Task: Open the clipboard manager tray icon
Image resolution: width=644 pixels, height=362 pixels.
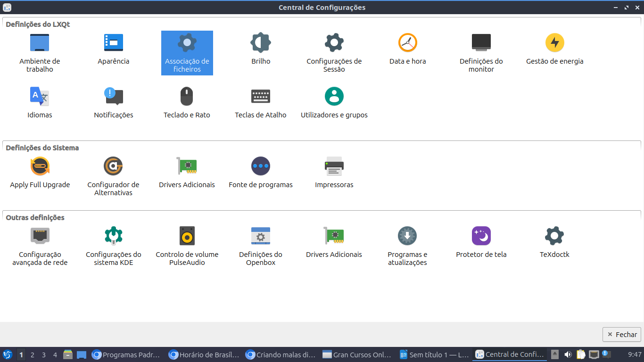Action: [581, 354]
